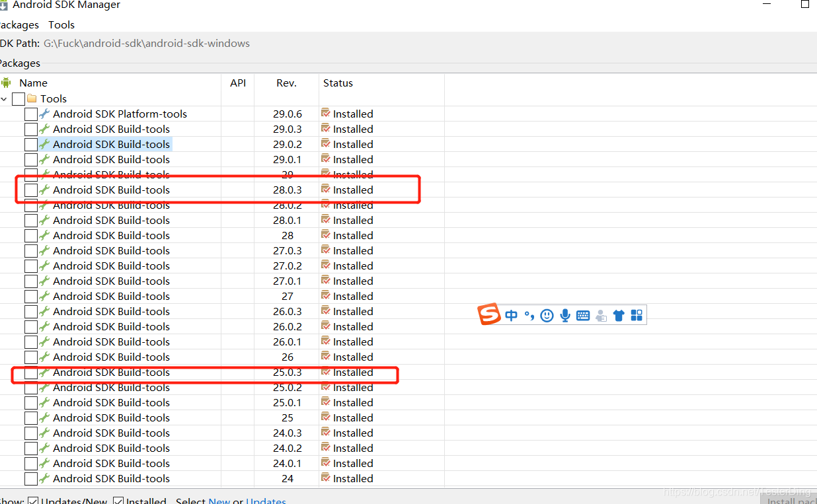The width and height of the screenshot is (817, 504).
Task: Click the wrench icon of Build-tools 28.0.3
Action: [44, 190]
